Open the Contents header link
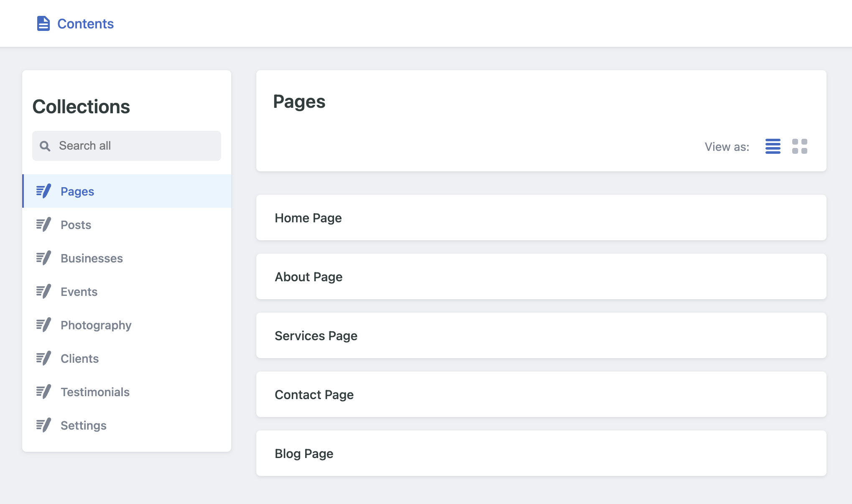 click(75, 23)
